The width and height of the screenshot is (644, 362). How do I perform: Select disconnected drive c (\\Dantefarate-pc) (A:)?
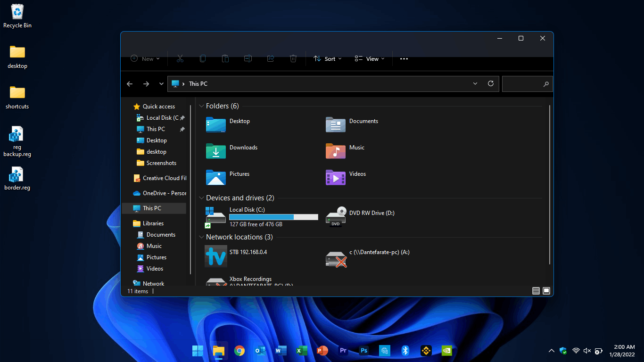368,259
